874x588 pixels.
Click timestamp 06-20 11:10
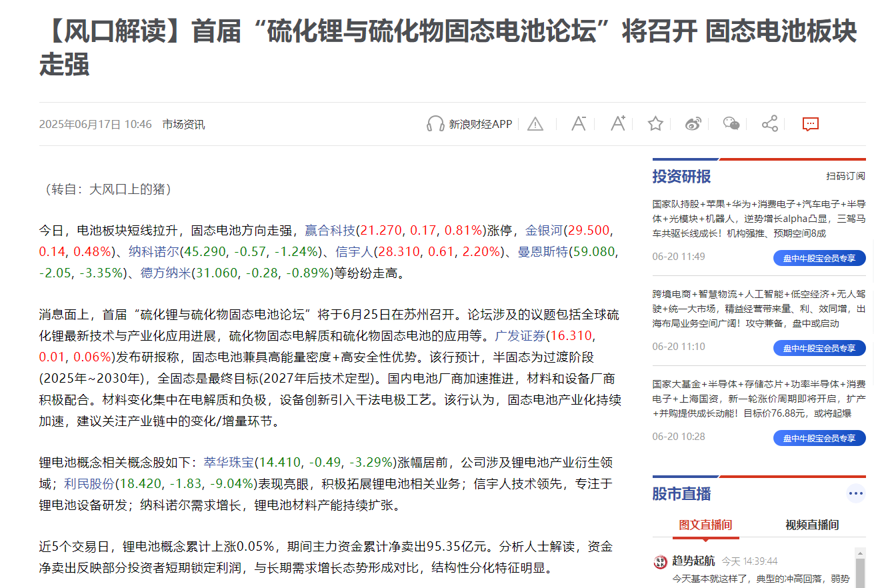(x=679, y=347)
